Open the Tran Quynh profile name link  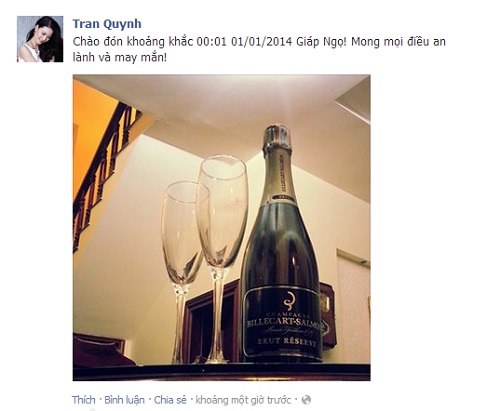pyautogui.click(x=107, y=24)
